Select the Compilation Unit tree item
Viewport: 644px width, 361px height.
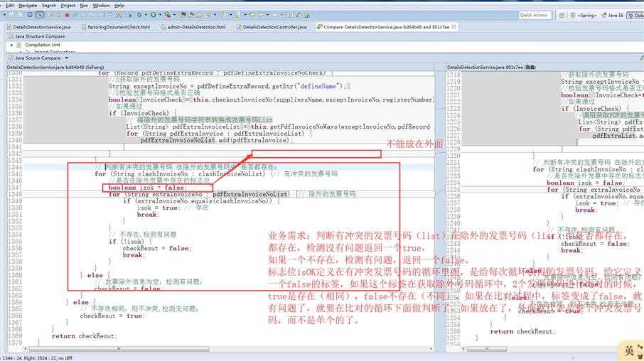coord(43,45)
